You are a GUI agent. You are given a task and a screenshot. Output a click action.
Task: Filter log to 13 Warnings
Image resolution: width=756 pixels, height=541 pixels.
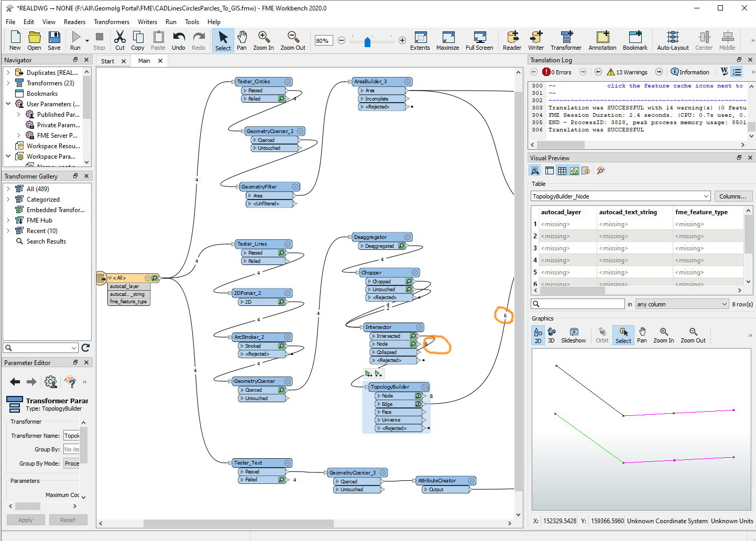627,72
